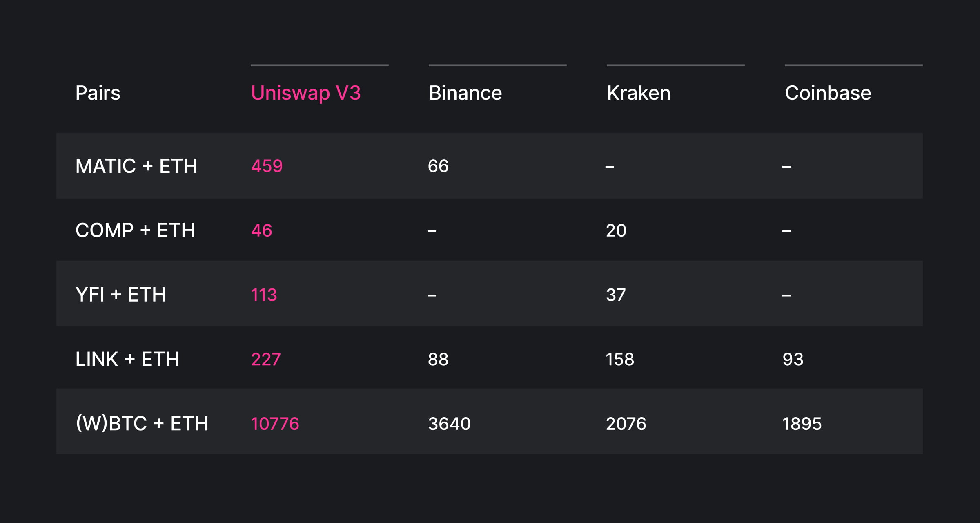980x523 pixels.
Task: Select Coinbase value 1895 in (W)BTC row
Action: click(x=802, y=424)
